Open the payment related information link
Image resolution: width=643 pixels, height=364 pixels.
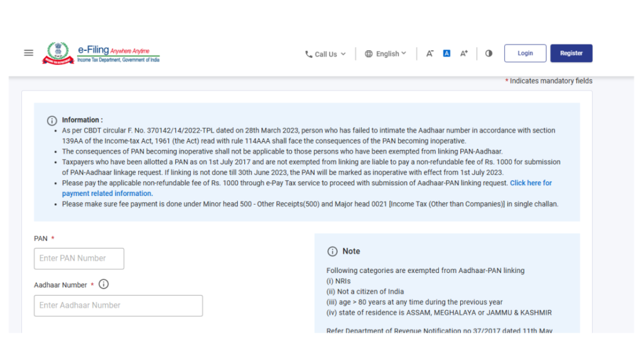tap(106, 193)
